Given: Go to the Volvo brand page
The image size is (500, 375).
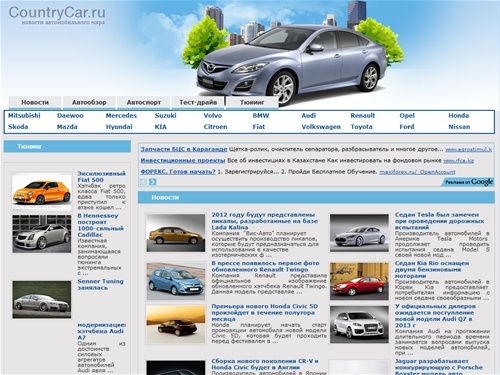Looking at the screenshot, I should (x=213, y=116).
